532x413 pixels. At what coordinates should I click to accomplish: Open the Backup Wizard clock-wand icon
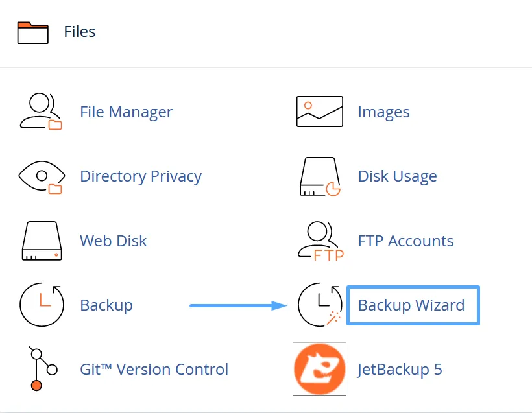point(319,305)
